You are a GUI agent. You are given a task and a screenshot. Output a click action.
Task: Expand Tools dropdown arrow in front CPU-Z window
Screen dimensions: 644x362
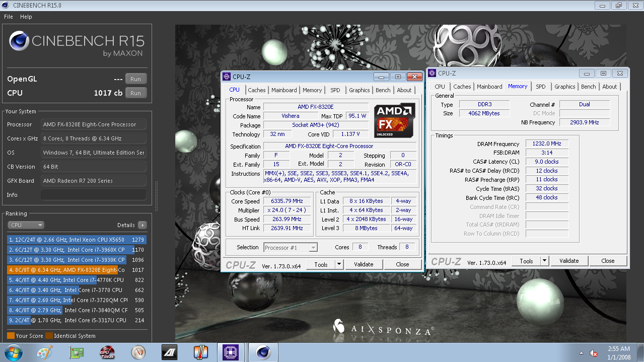click(x=339, y=264)
